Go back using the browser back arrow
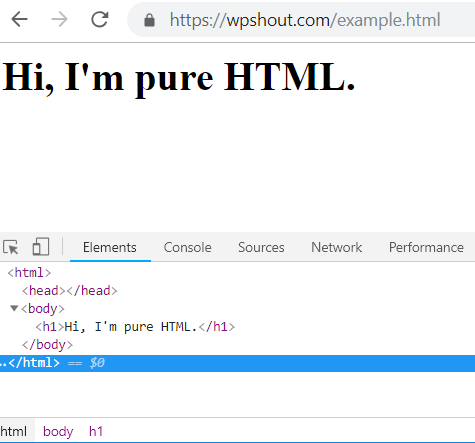 (19, 19)
